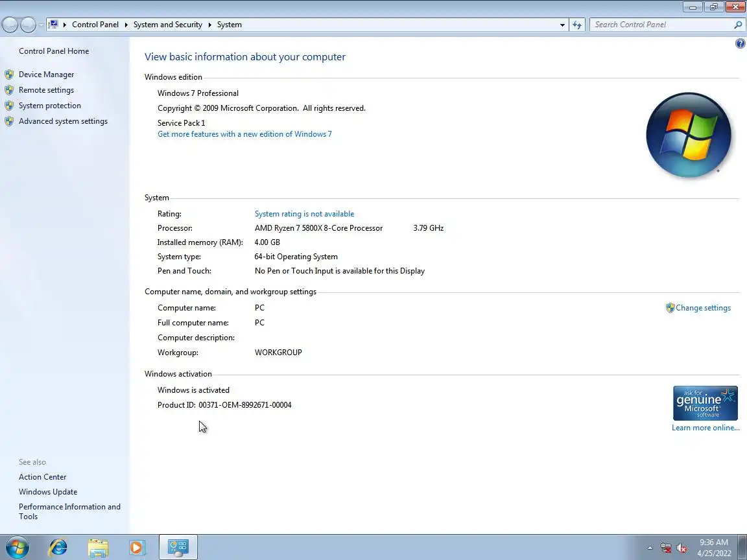The width and height of the screenshot is (747, 560).
Task: Open the recent pages dropdown arrow
Action: (41, 25)
